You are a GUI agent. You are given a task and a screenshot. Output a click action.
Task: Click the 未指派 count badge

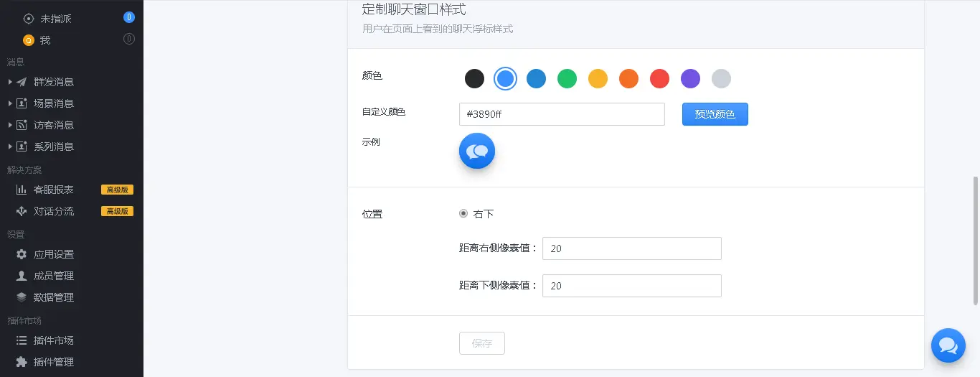129,17
